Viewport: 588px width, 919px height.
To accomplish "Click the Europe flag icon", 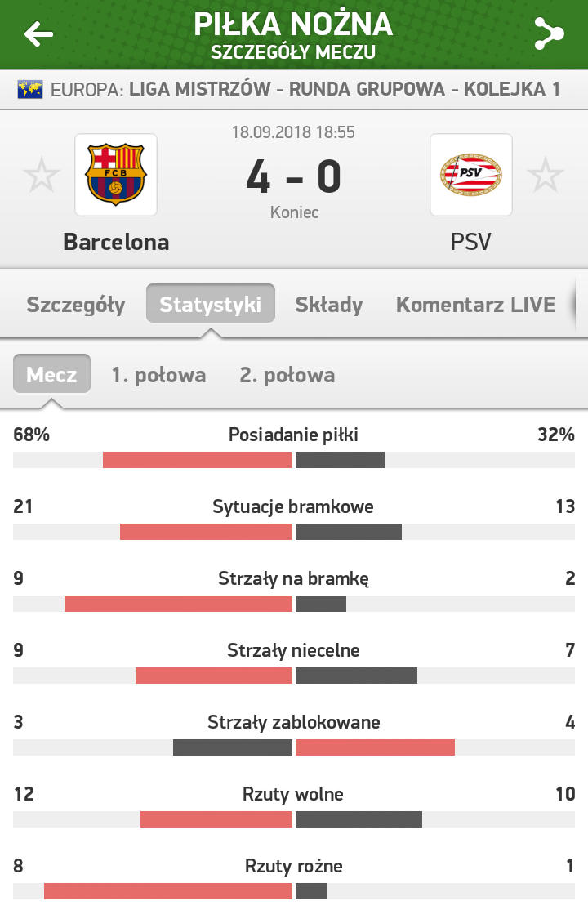I will tap(30, 89).
